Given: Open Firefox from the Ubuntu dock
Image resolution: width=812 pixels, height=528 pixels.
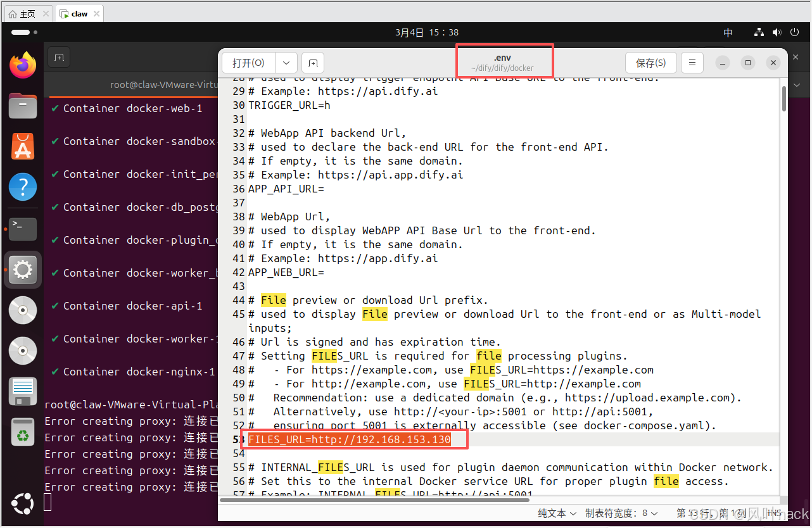Looking at the screenshot, I should pyautogui.click(x=23, y=65).
